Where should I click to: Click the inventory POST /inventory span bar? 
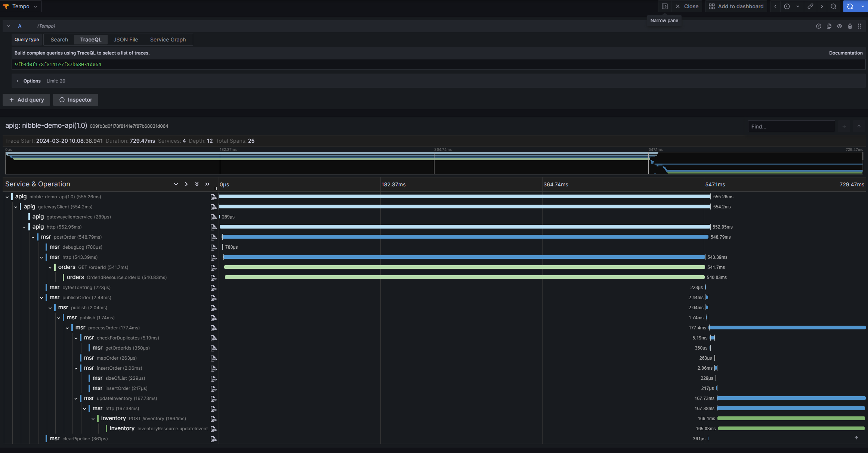point(791,419)
